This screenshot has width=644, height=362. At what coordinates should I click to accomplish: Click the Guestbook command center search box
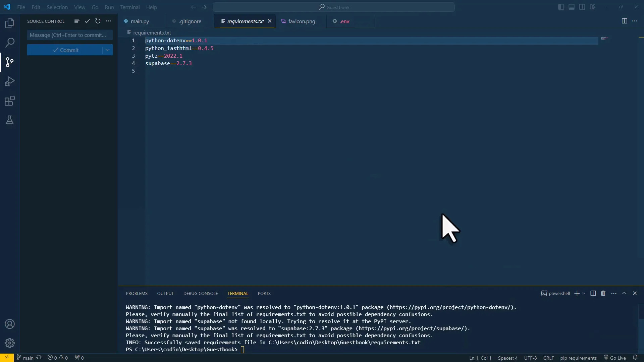tap(334, 7)
